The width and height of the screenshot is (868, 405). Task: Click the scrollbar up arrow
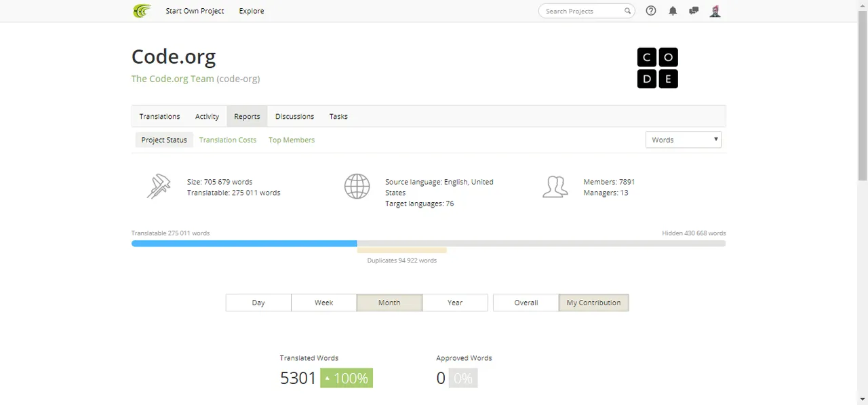coord(863,4)
